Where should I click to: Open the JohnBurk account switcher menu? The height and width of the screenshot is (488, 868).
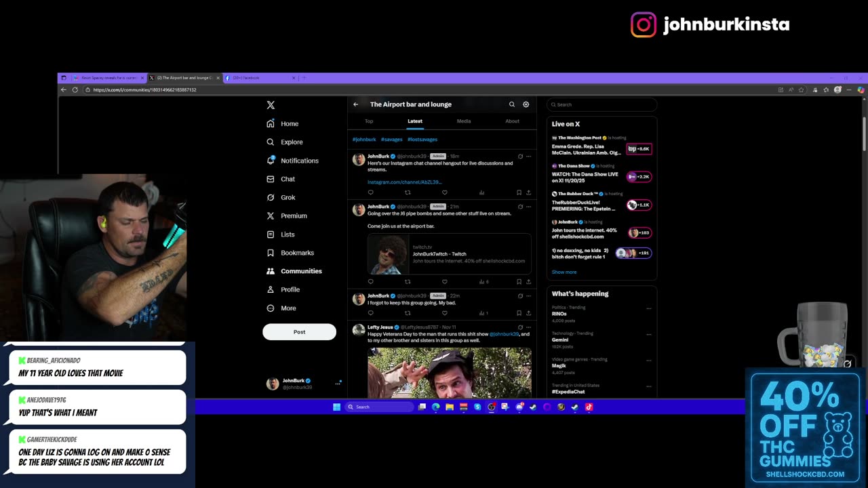point(302,384)
